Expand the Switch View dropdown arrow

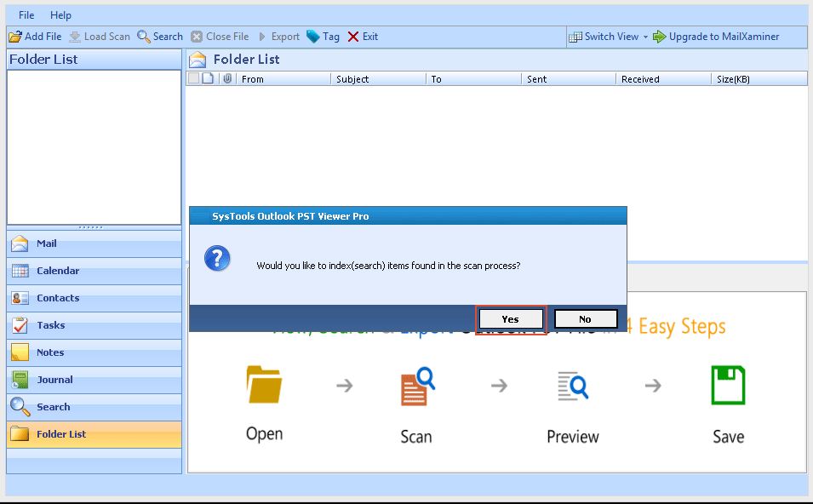(x=645, y=37)
